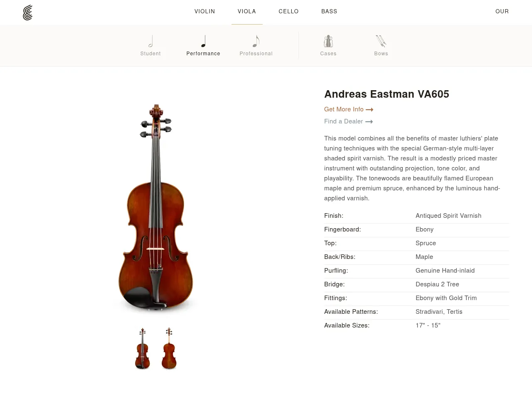This screenshot has width=532, height=399.
Task: Select the Performance quarter-note icon
Action: pos(203,41)
